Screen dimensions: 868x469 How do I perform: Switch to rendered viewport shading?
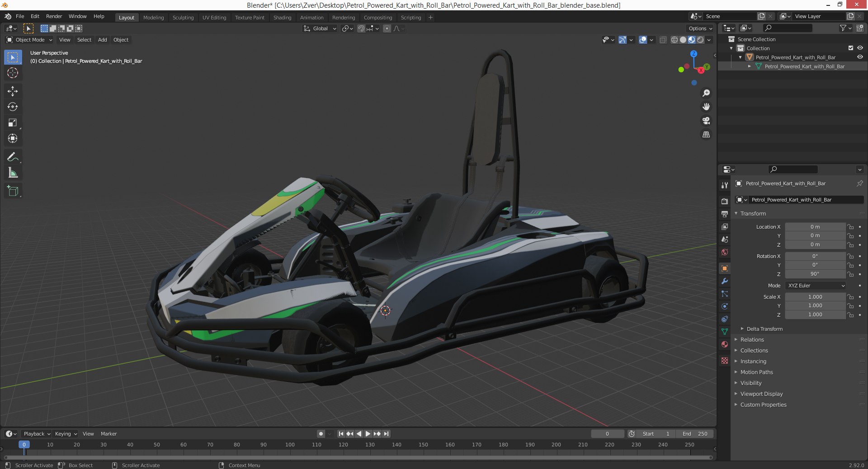coord(700,40)
